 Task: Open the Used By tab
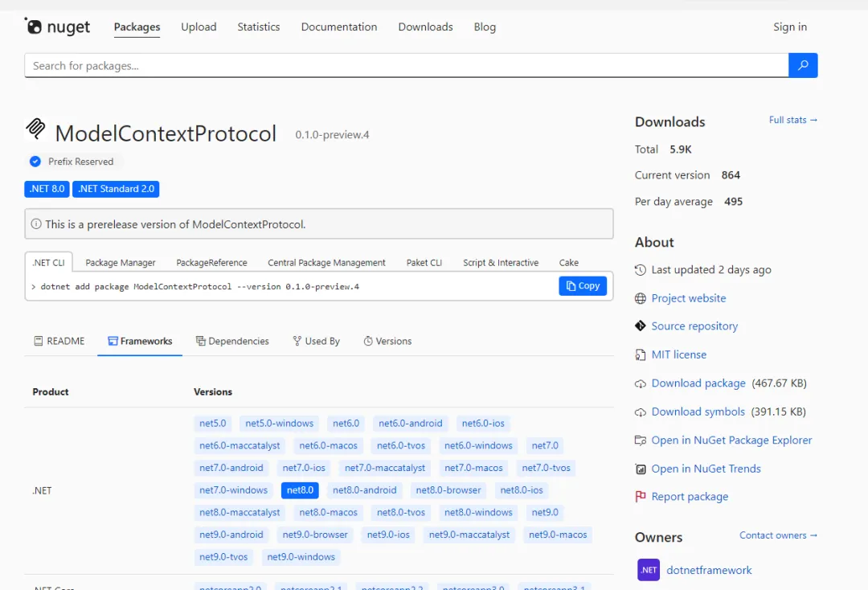tap(316, 341)
